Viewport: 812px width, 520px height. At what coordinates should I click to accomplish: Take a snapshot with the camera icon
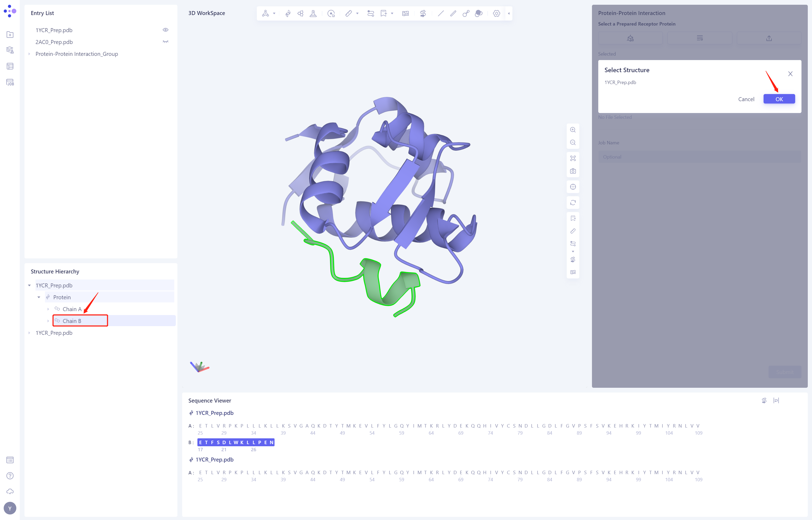573,171
